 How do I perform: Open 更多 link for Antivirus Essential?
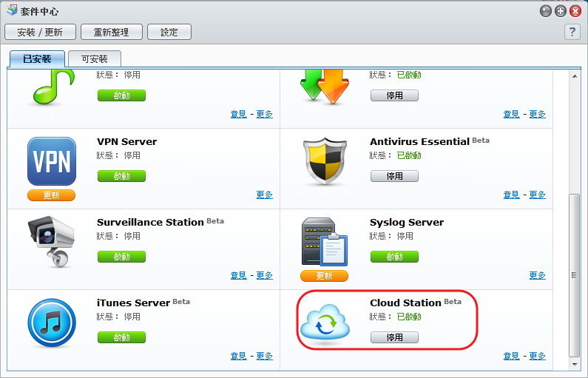tap(538, 195)
